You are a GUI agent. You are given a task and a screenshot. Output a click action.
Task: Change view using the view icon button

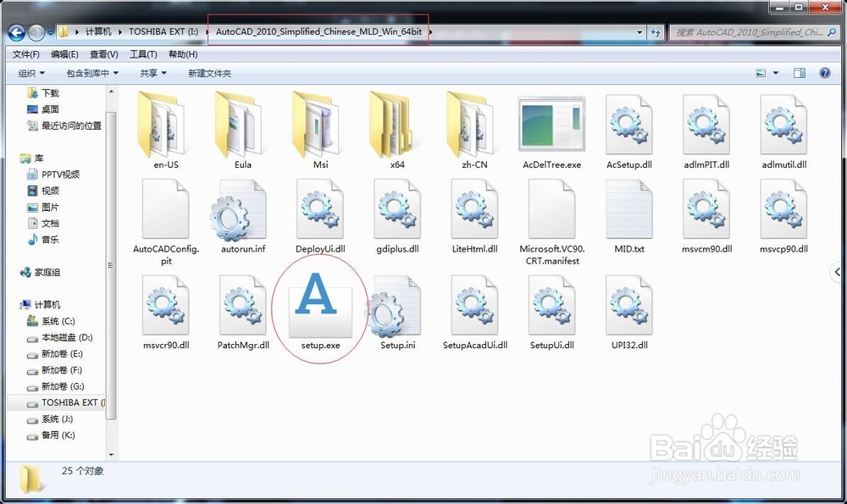(x=761, y=73)
